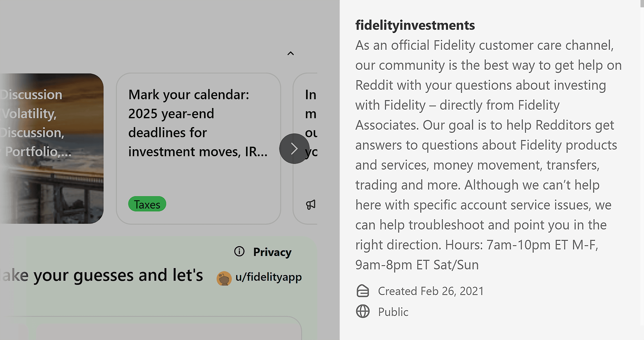Click the cake icon next to the creation date
644x340 pixels.
[x=363, y=291]
